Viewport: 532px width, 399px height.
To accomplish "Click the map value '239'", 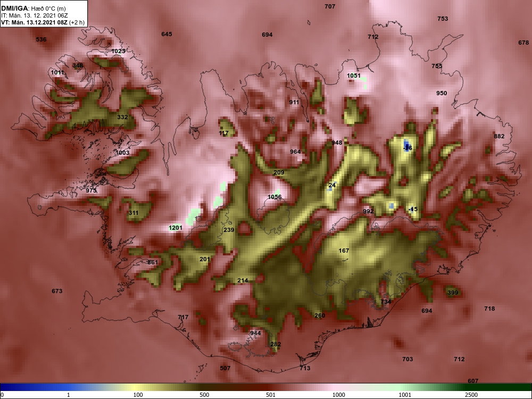I will tap(229, 230).
